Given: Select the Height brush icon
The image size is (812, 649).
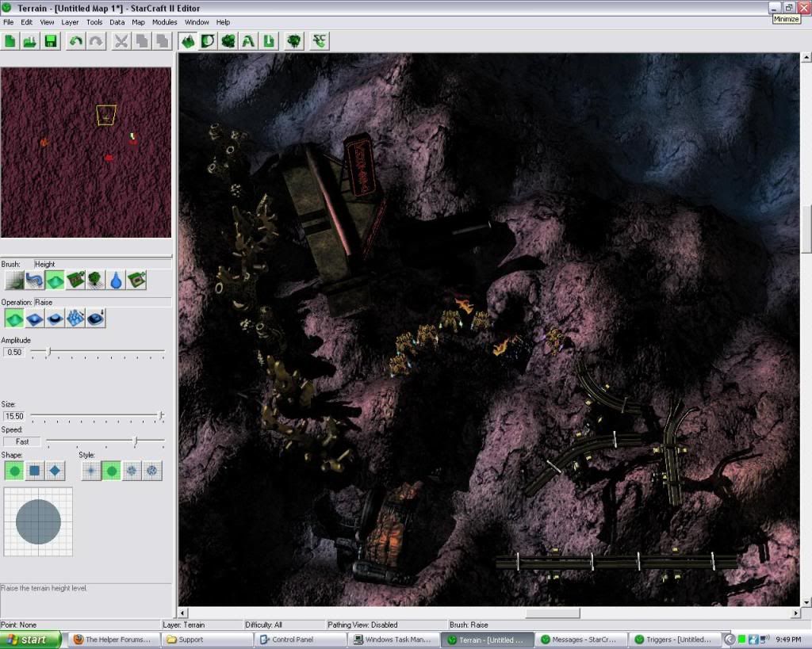Looking at the screenshot, I should coord(55,280).
